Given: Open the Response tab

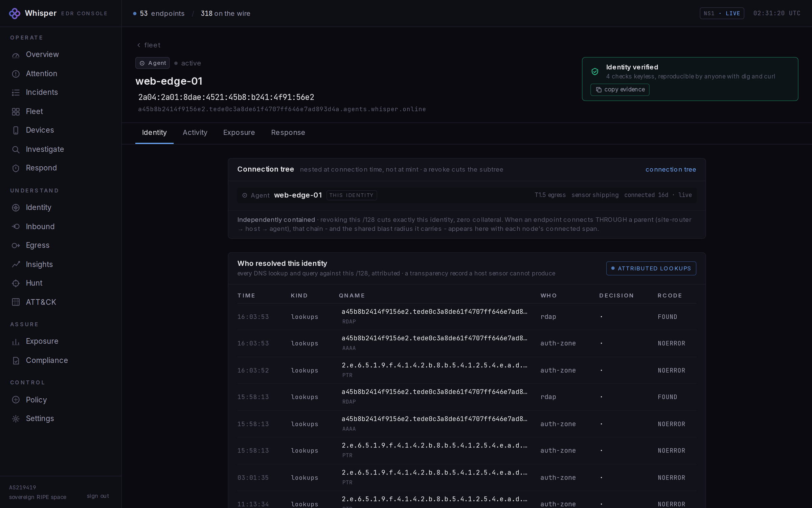Looking at the screenshot, I should tap(288, 133).
